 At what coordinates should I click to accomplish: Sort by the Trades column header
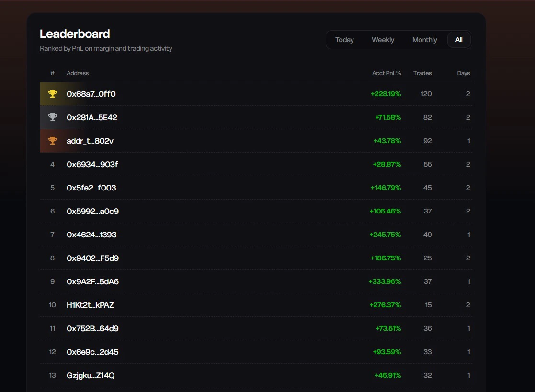pos(422,73)
